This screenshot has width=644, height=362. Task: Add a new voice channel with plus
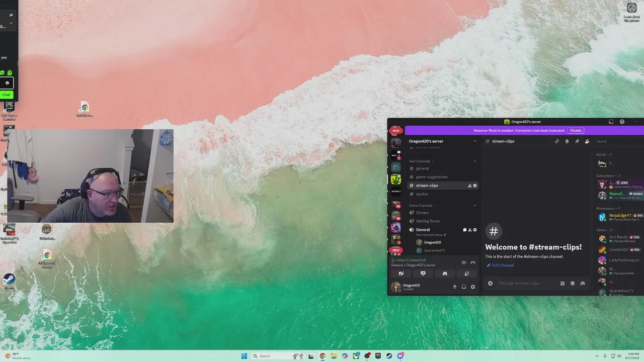474,206
